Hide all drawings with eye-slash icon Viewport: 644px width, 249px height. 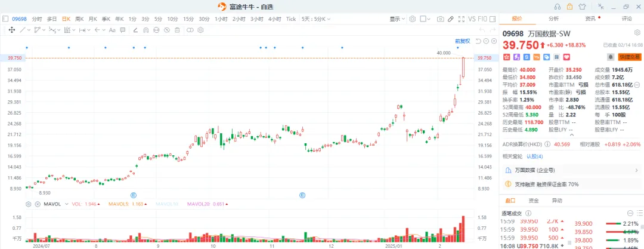point(167,30)
